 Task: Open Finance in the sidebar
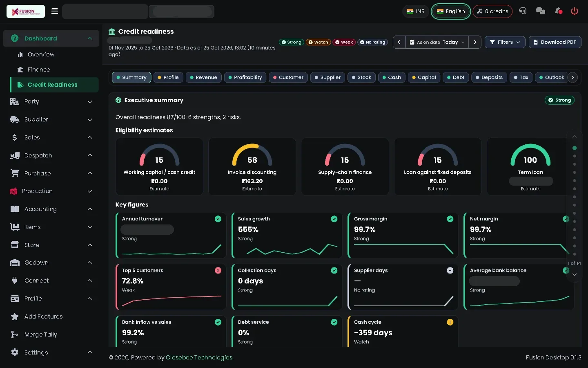39,70
